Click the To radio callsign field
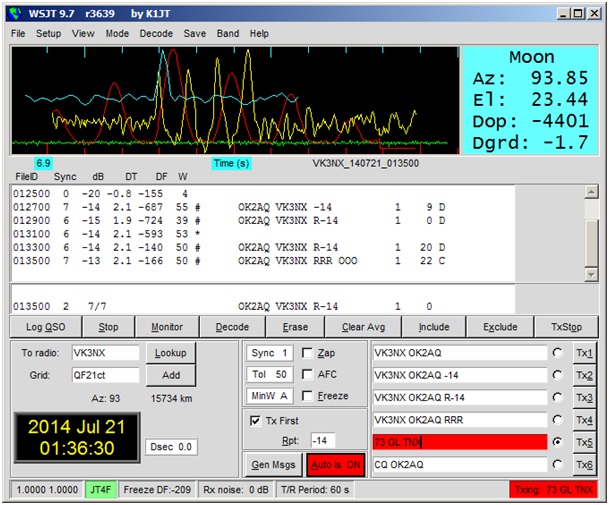This screenshot has height=505, width=609. pos(106,353)
